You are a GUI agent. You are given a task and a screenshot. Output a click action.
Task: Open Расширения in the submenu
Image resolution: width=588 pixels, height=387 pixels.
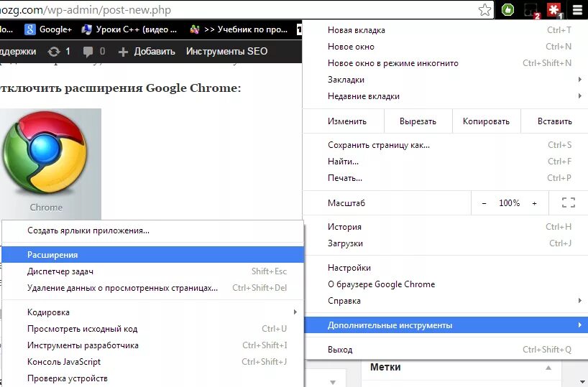pyautogui.click(x=152, y=254)
